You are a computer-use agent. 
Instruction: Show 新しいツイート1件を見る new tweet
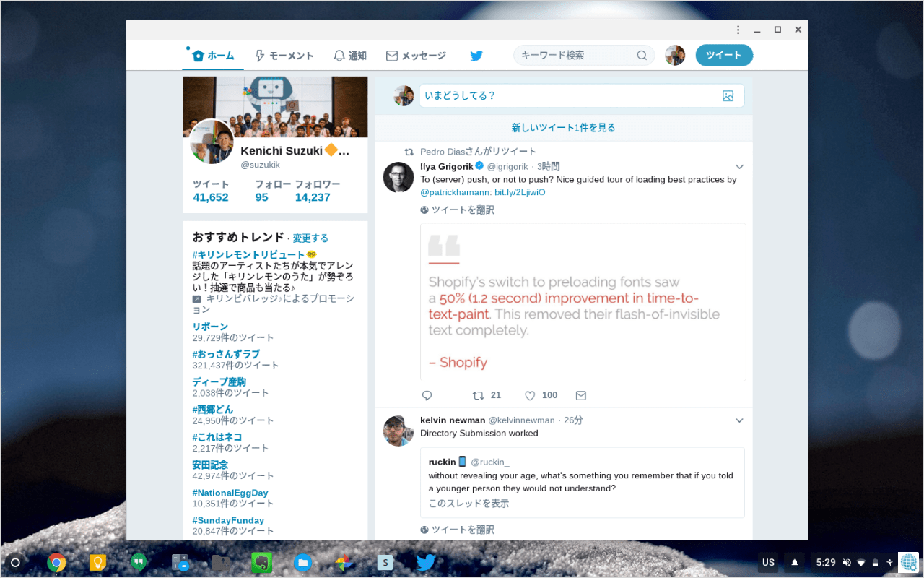pos(564,128)
